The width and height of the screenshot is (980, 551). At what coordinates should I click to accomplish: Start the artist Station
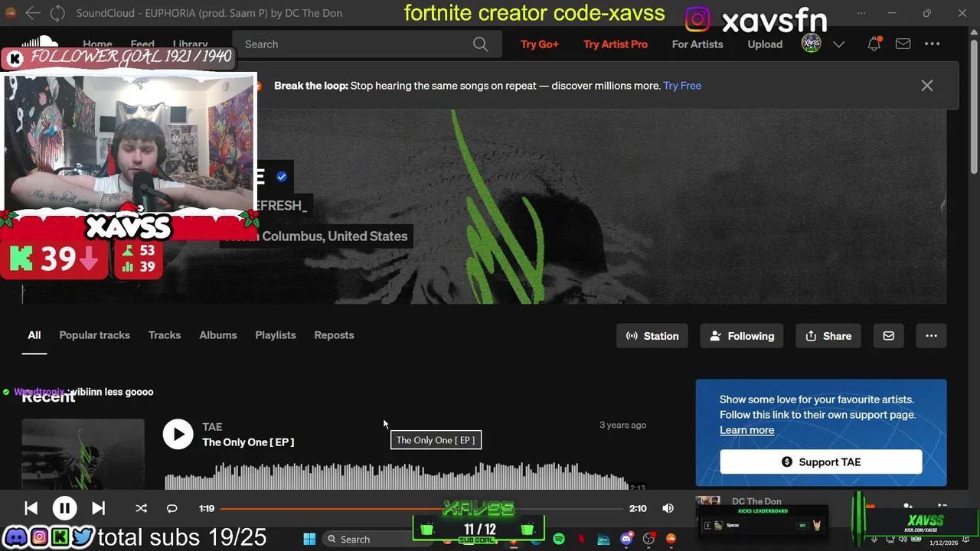pyautogui.click(x=652, y=336)
